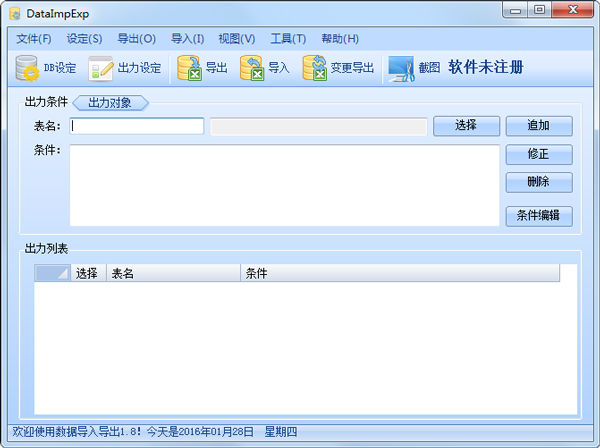Screen dimensions: 600x448
Task: Click the 条件 column header in output list
Action: (x=400, y=273)
